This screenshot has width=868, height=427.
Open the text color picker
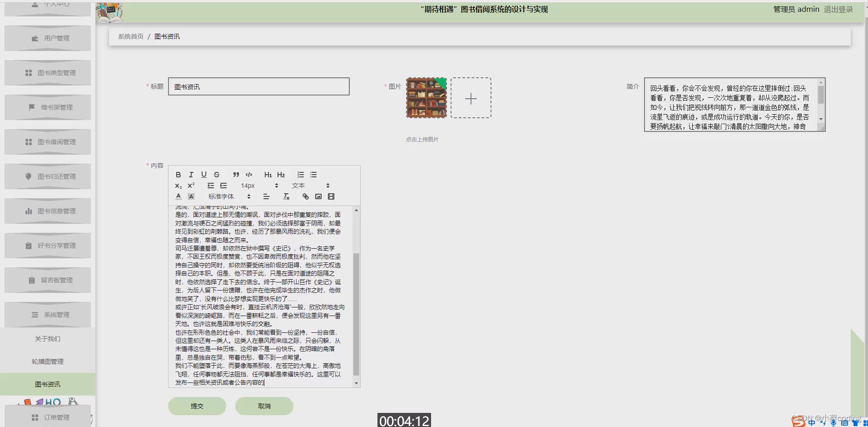coord(178,196)
